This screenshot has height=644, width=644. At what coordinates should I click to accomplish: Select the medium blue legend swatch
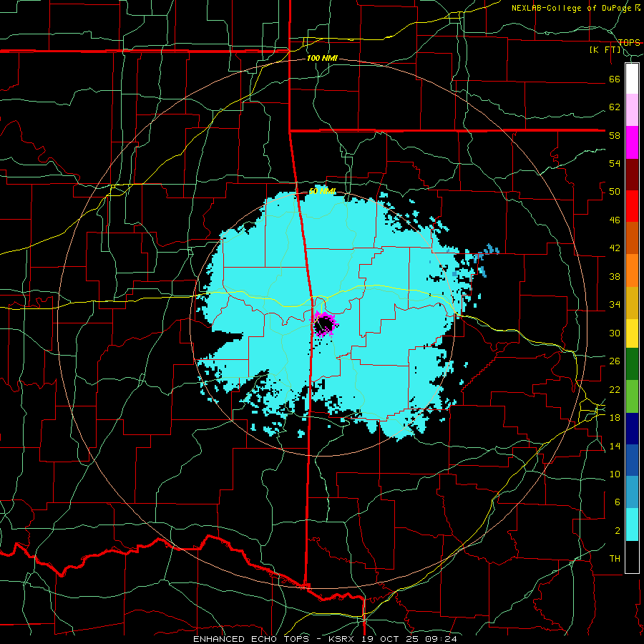pyautogui.click(x=632, y=460)
